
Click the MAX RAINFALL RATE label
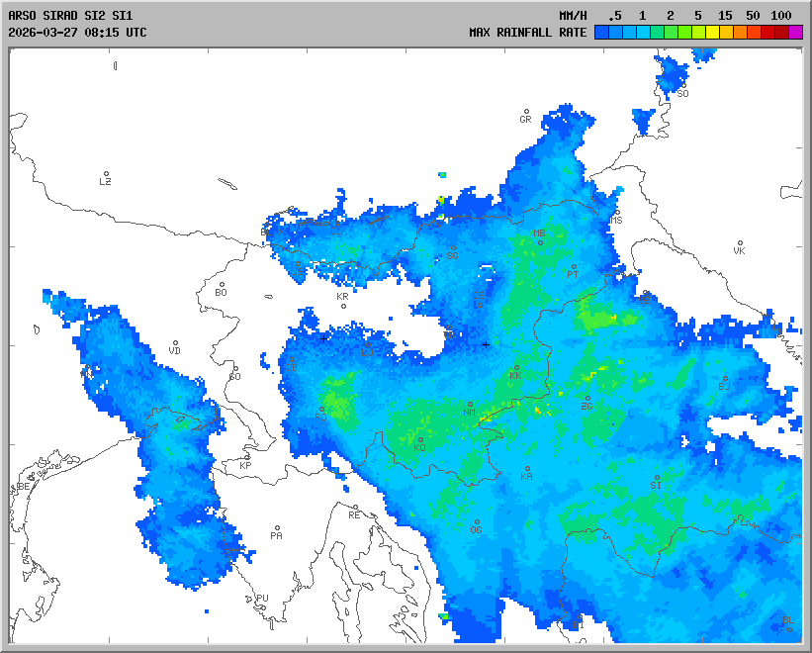point(527,32)
